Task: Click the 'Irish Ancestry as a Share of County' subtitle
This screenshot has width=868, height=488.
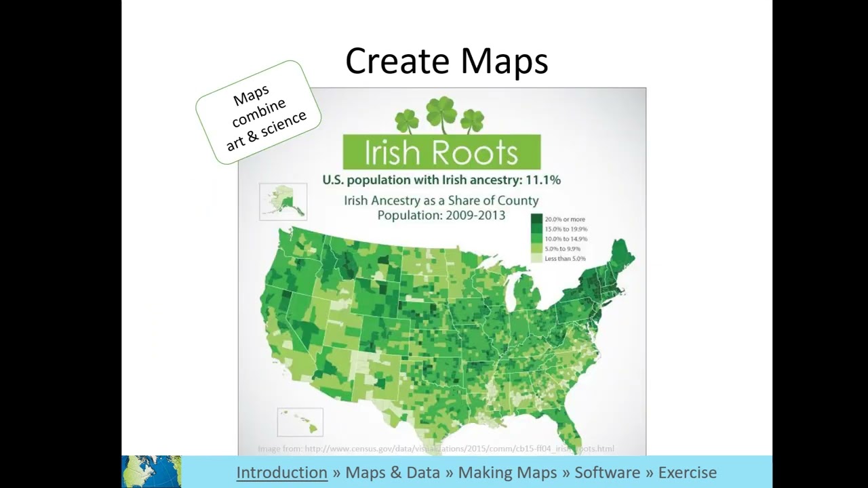Action: [x=441, y=201]
